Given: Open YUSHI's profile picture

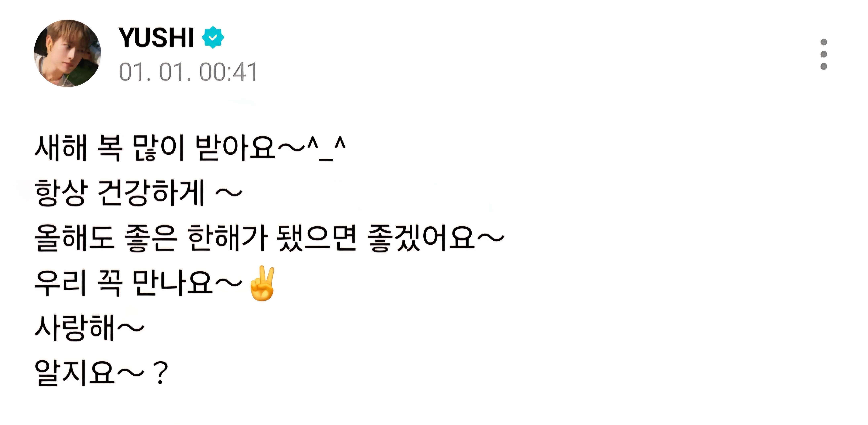Looking at the screenshot, I should pos(67,53).
